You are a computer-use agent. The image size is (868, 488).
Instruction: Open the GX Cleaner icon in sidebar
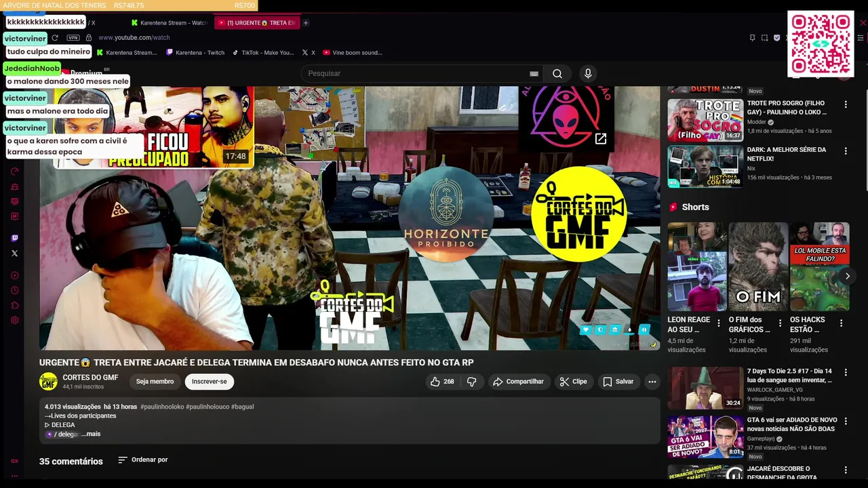[15, 186]
